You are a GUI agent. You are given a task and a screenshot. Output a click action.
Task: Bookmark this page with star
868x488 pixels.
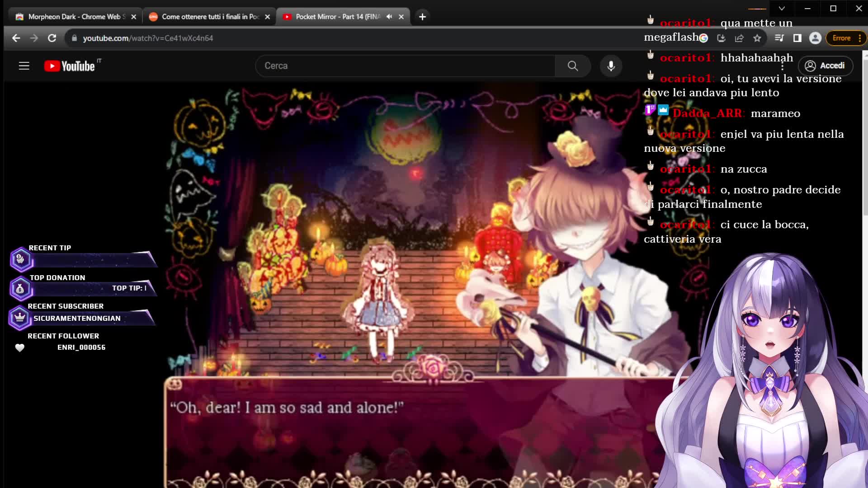click(757, 38)
